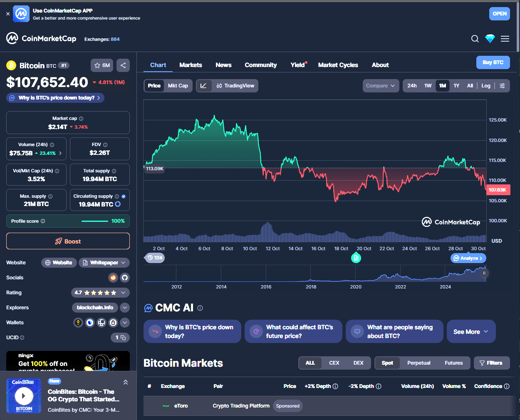
Task: Switch to the Markets tab
Action: coord(191,65)
